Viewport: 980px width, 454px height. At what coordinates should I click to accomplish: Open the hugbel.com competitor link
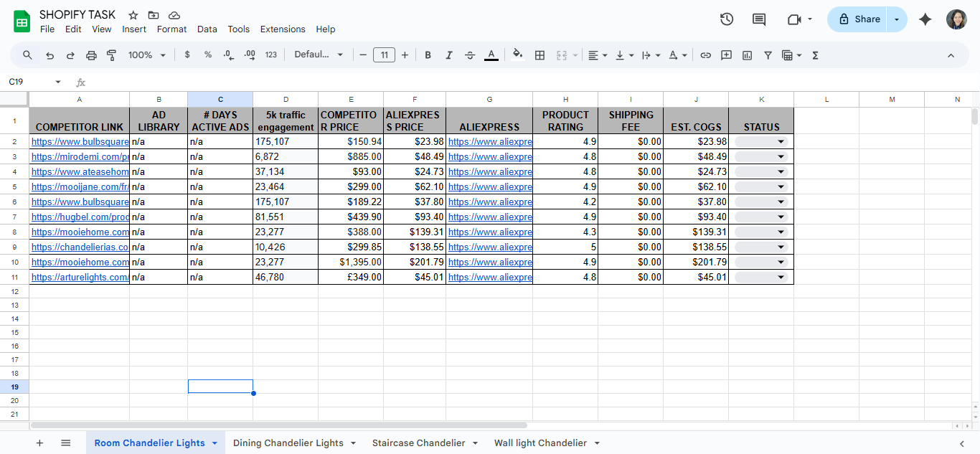click(80, 217)
